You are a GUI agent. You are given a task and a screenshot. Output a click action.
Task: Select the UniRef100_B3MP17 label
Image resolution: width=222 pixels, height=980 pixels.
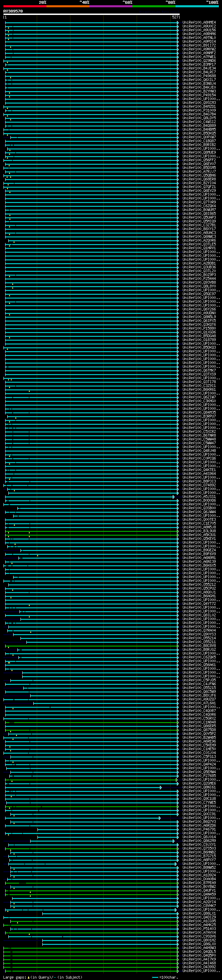(x=199, y=64)
